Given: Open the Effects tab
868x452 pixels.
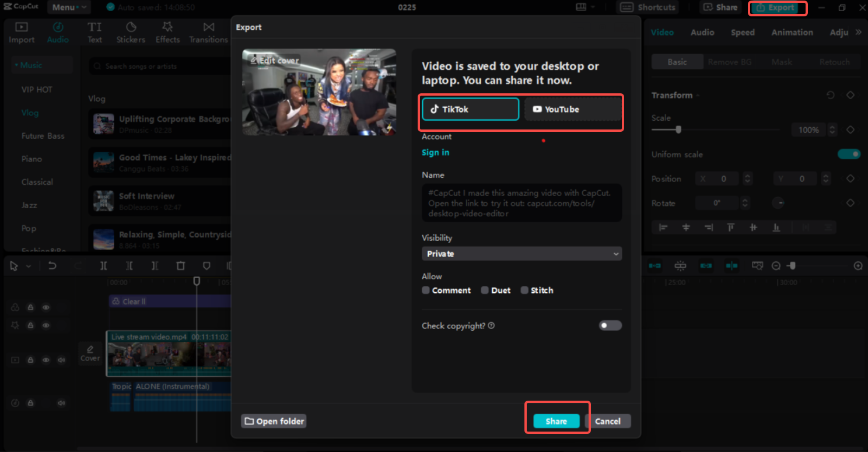Looking at the screenshot, I should [167, 33].
